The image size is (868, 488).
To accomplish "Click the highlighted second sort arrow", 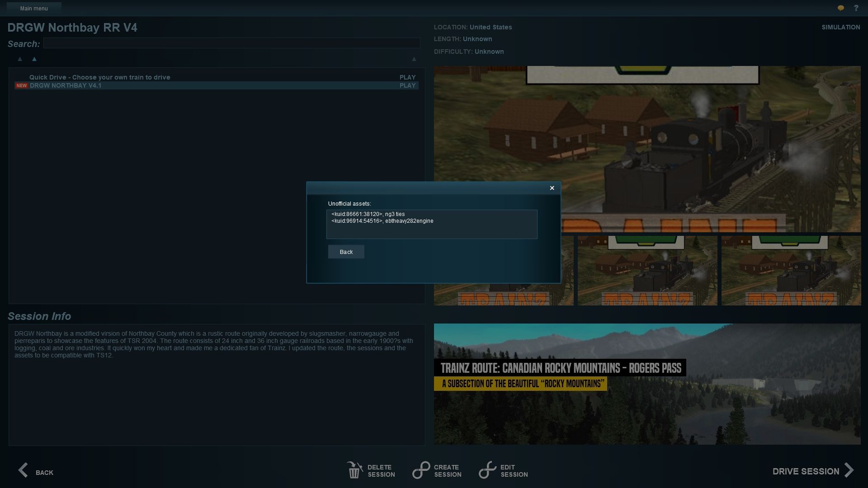I will 34,59.
